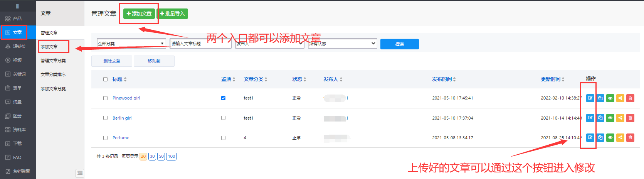Image resolution: width=644 pixels, height=179 pixels.
Task: Open the 发布人 publisher filter dropdown
Action: coord(269,44)
